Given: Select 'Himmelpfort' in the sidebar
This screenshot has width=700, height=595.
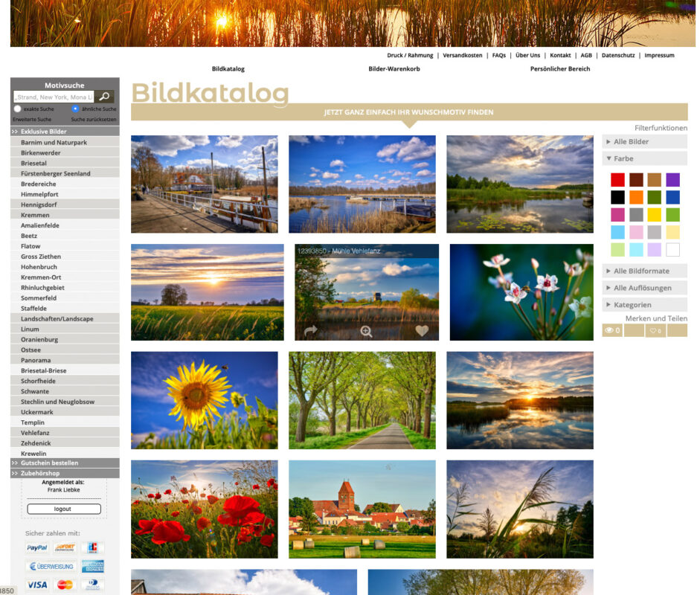Looking at the screenshot, I should pyautogui.click(x=65, y=194).
